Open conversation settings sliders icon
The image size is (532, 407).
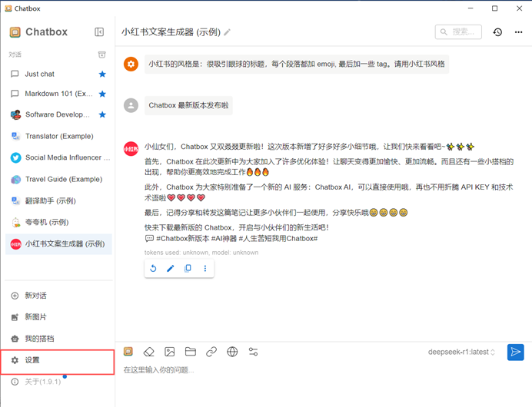(253, 352)
